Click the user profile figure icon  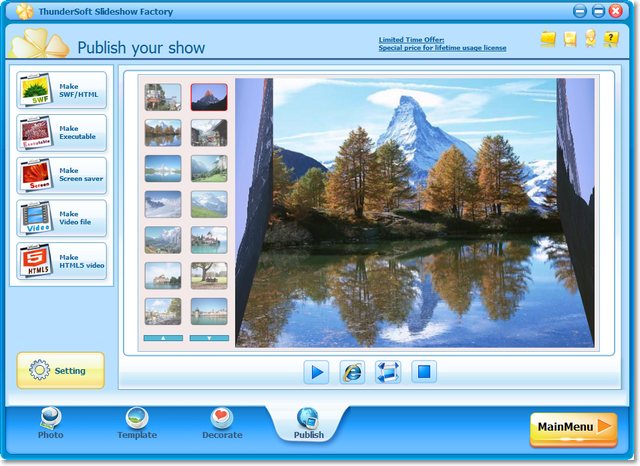pyautogui.click(x=591, y=39)
